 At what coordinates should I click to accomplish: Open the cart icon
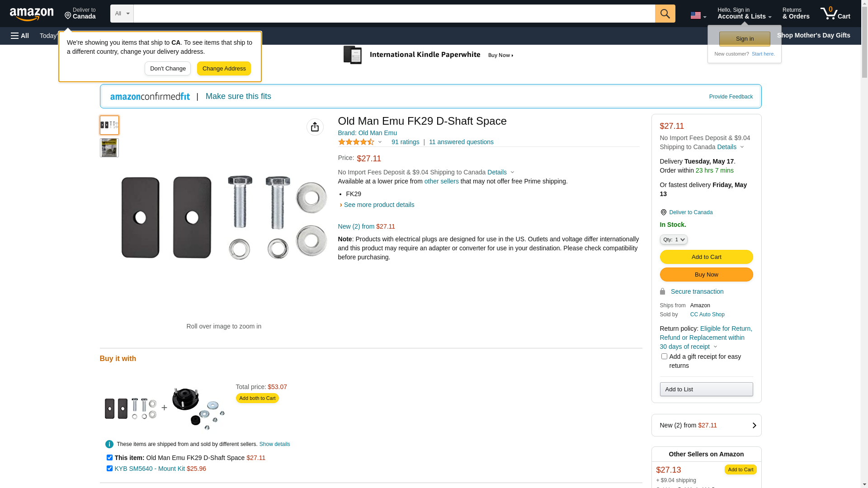tap(835, 14)
